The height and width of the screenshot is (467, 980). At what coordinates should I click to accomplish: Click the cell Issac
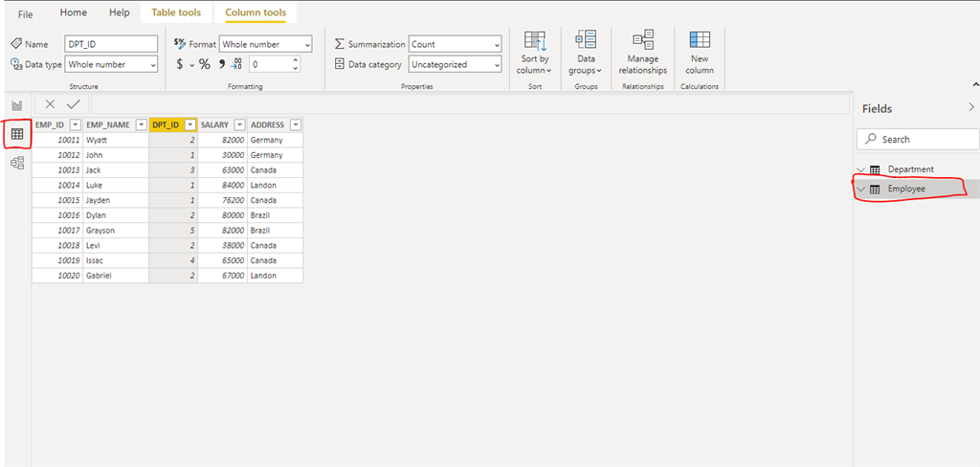point(116,260)
